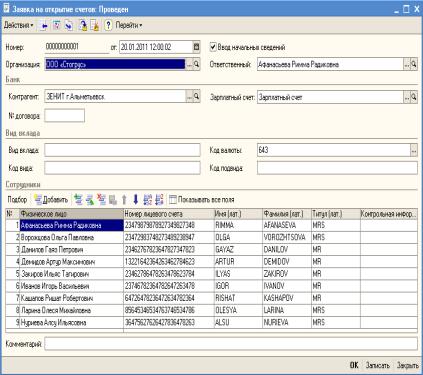Click the Записать button
This screenshot has width=423, height=375.
pyautogui.click(x=377, y=365)
